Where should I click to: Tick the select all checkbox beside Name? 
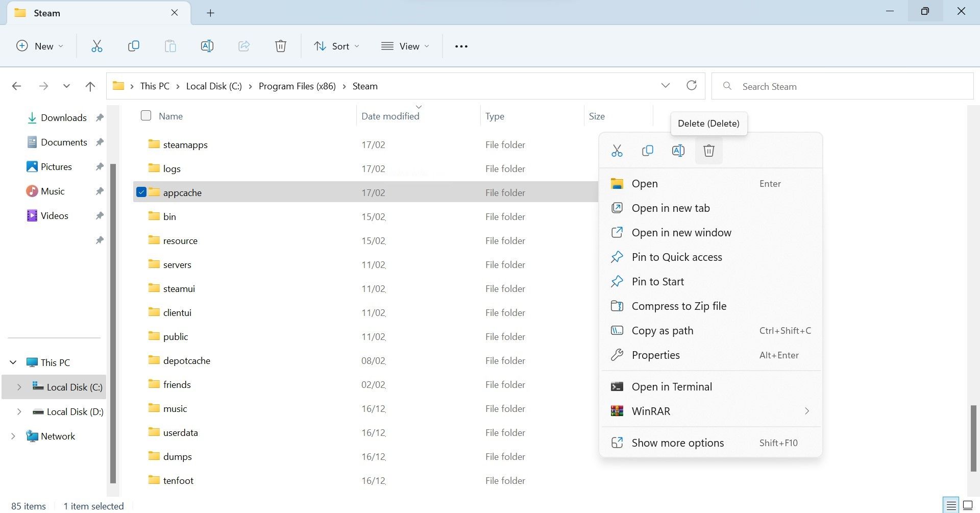point(146,116)
